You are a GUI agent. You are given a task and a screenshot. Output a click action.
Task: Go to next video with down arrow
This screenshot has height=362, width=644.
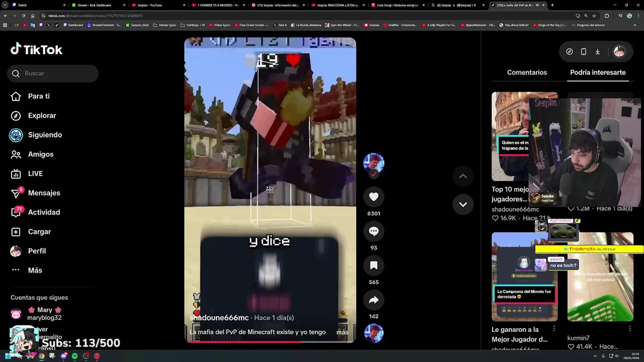[463, 204]
